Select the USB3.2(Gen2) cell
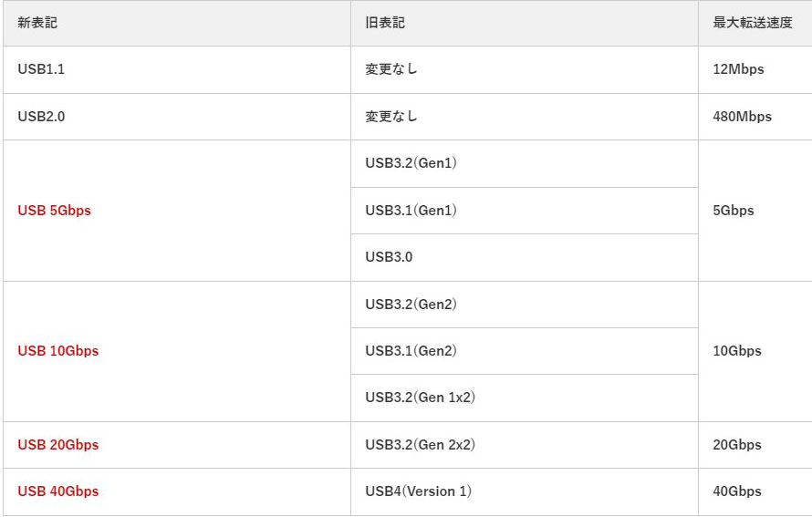 click(x=411, y=305)
